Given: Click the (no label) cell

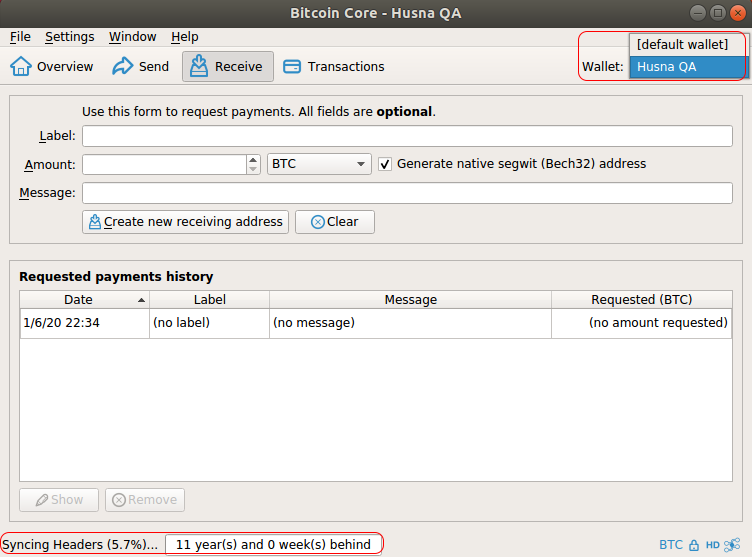Looking at the screenshot, I should pos(210,323).
